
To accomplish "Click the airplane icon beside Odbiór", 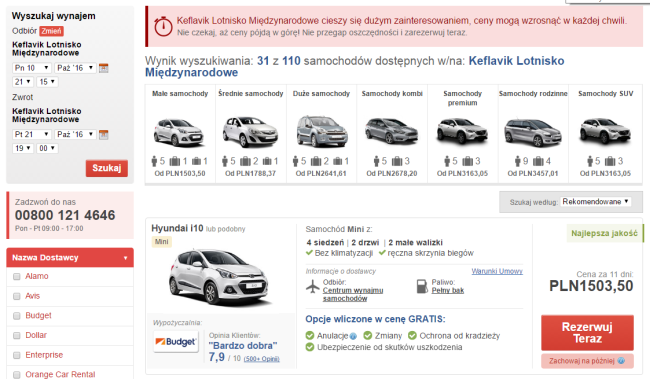I will click(313, 286).
